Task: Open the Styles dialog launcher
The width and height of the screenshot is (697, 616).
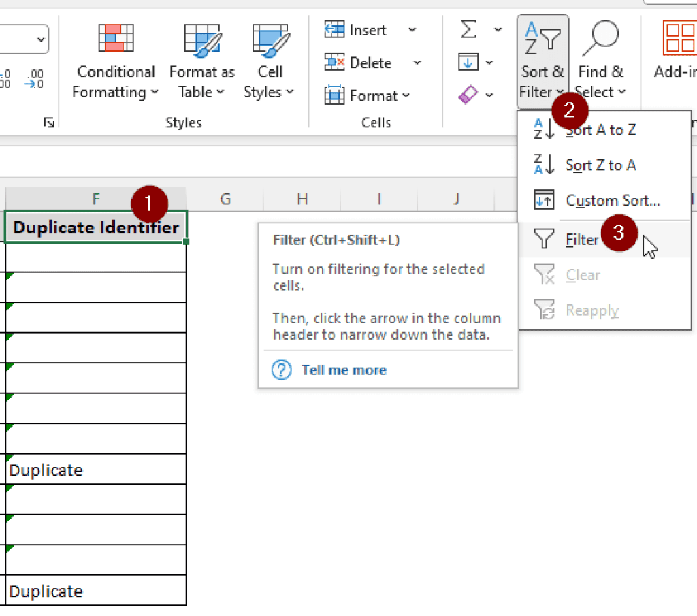Action: 48,123
